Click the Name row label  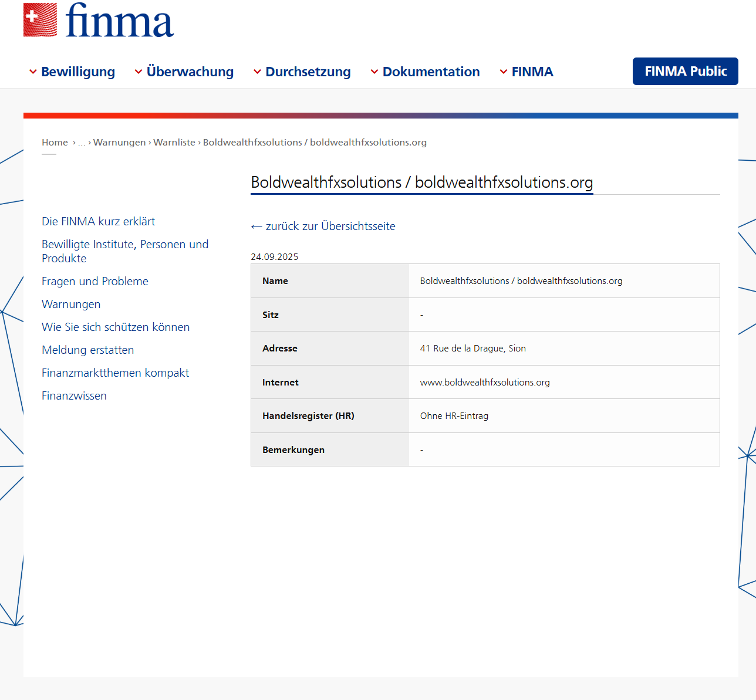(x=275, y=281)
